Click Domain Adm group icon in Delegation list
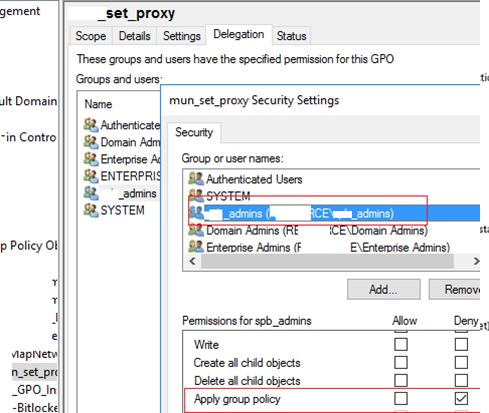Viewport: 489px width, 413px height. [x=91, y=142]
